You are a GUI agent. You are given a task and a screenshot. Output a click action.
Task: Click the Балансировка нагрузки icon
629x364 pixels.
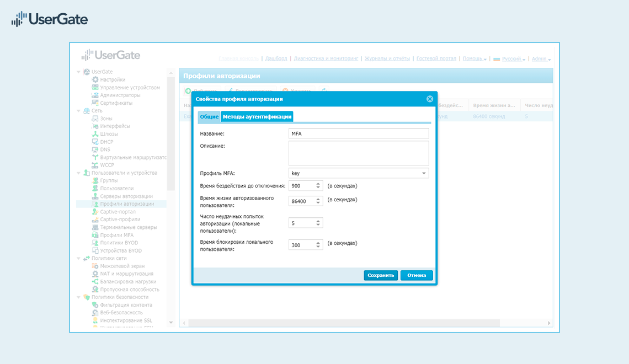pyautogui.click(x=95, y=282)
